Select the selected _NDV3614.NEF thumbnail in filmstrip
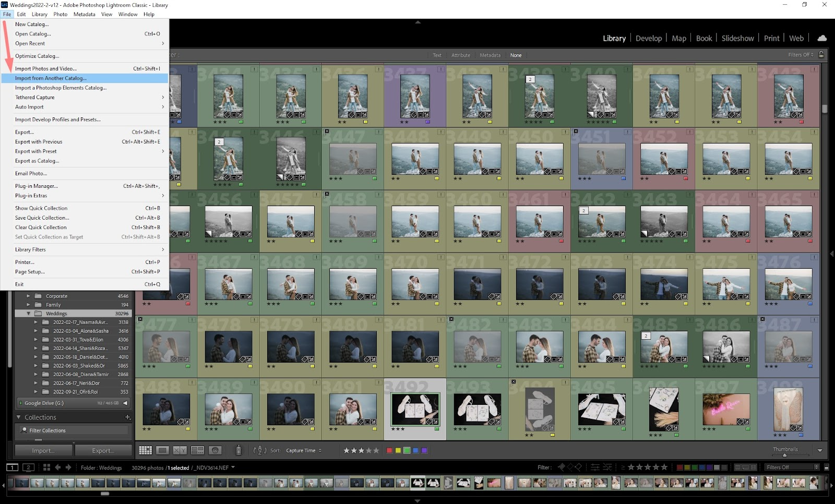Screen dimensions: 835x504 pos(417,484)
